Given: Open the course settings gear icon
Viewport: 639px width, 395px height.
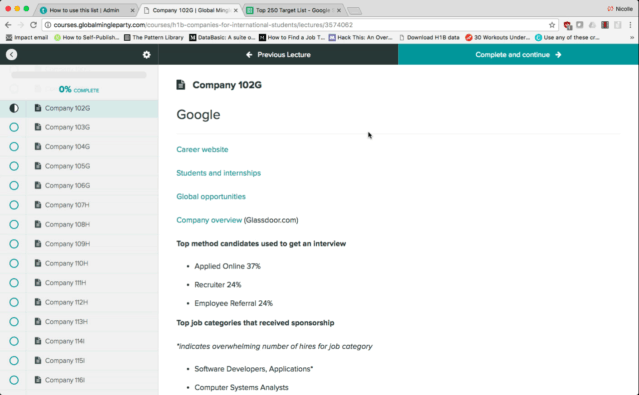Looking at the screenshot, I should (x=146, y=55).
